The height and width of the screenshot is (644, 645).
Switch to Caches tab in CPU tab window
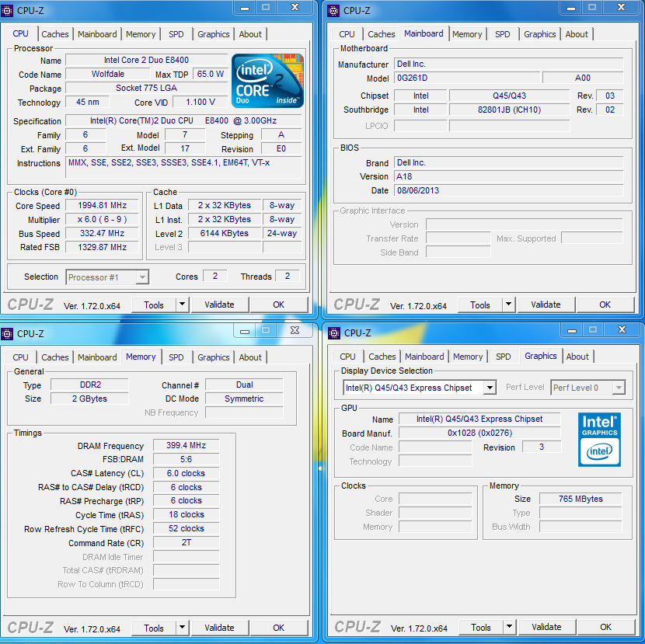(55, 34)
